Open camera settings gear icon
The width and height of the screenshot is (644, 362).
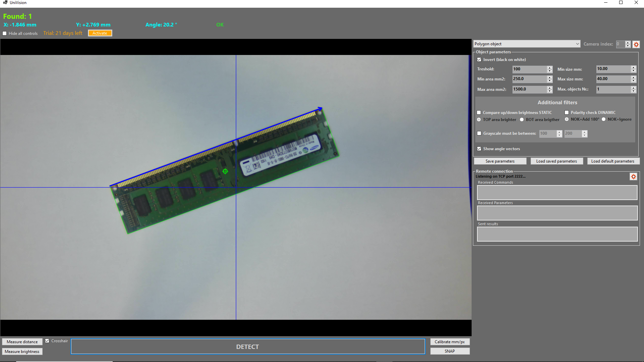click(x=636, y=44)
